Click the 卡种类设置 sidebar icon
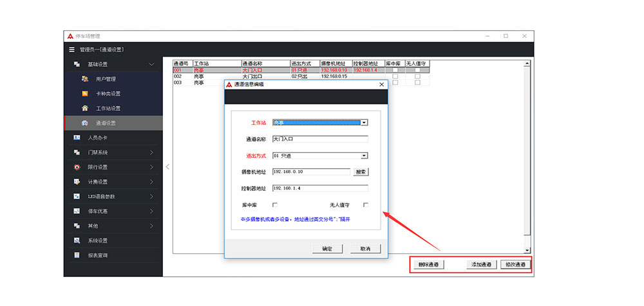644x306 pixels. (84, 93)
